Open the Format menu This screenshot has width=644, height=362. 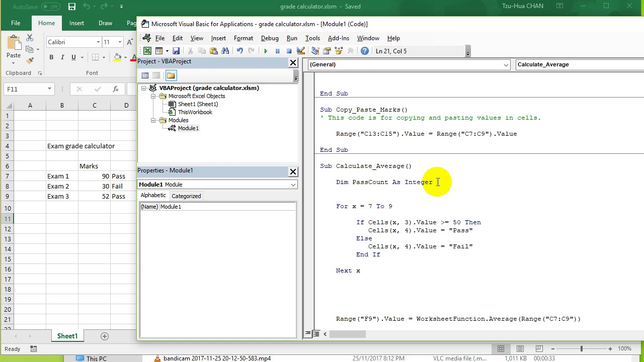point(244,38)
